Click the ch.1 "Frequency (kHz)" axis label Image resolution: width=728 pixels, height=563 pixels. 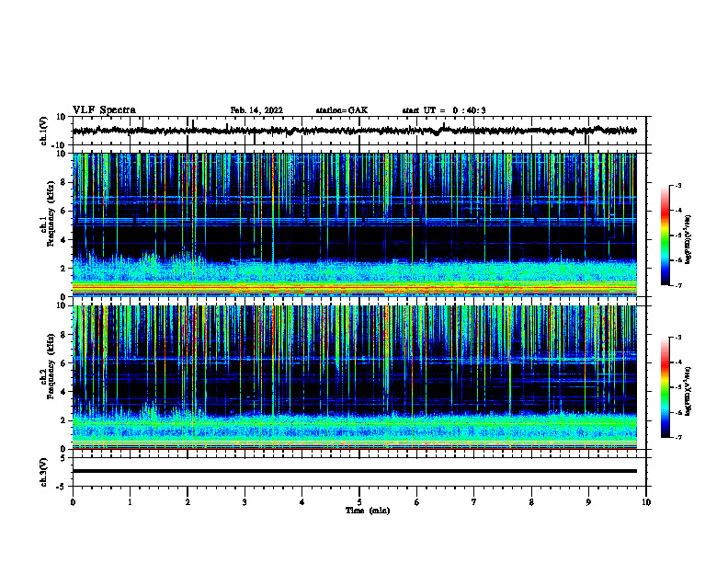pos(51,213)
